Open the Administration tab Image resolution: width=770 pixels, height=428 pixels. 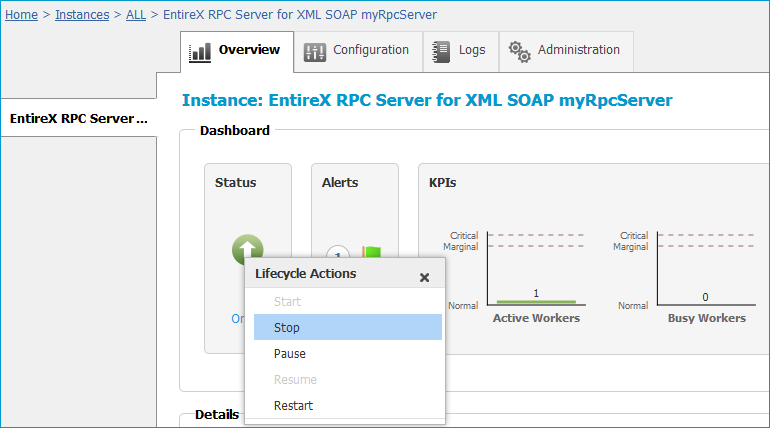[x=566, y=52]
